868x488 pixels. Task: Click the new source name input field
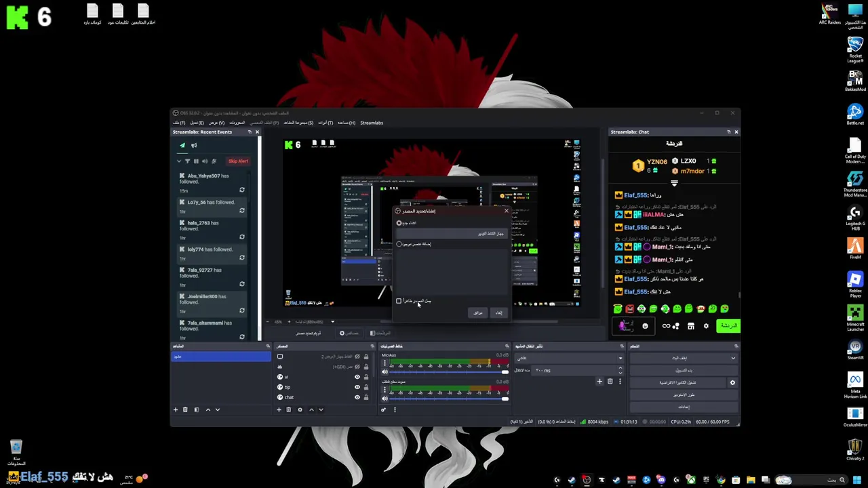click(x=452, y=233)
